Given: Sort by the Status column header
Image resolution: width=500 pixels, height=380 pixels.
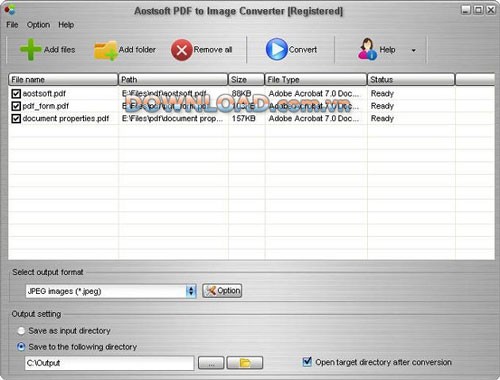Looking at the screenshot, I should (411, 80).
